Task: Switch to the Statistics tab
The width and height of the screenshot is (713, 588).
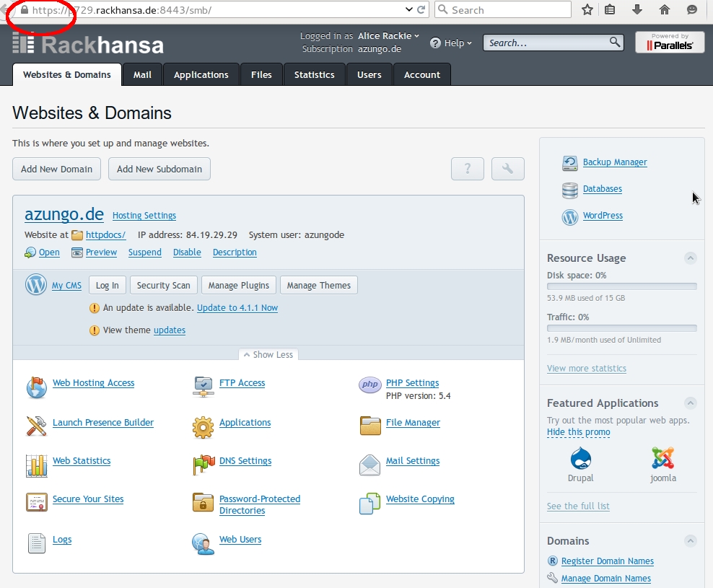Action: (314, 74)
